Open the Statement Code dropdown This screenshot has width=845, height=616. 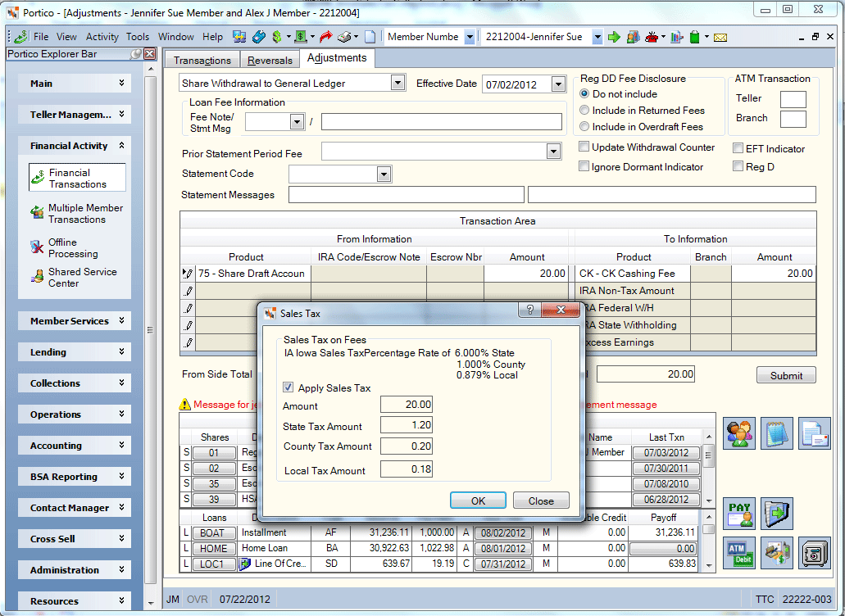(384, 174)
